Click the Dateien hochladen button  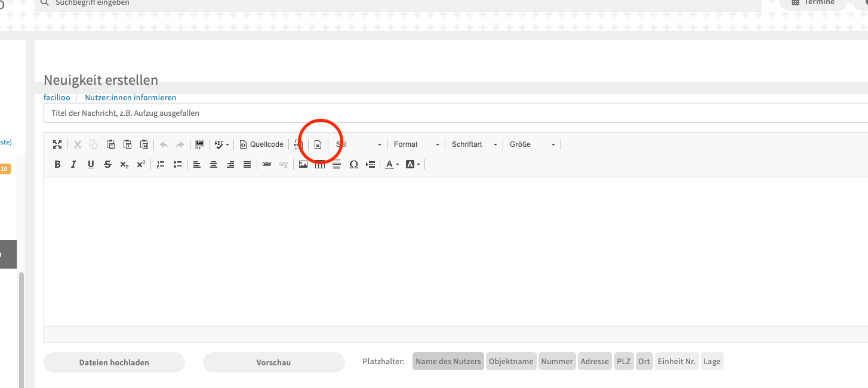pyautogui.click(x=114, y=362)
